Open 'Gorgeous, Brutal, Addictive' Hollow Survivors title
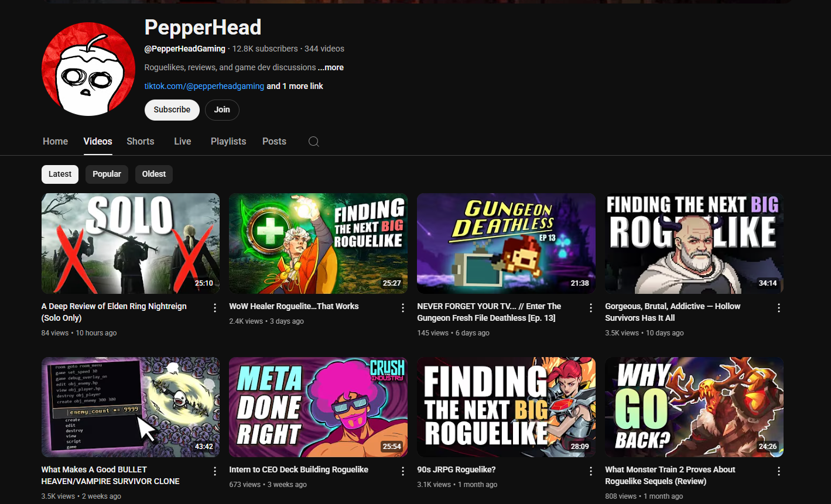 [673, 312]
